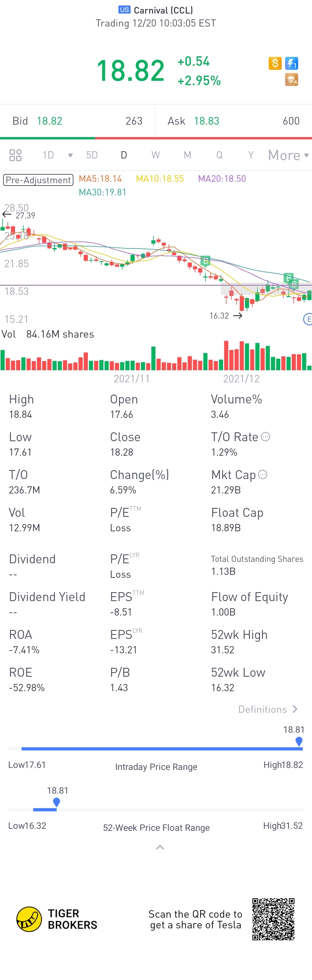Switch to the 5D chart tab
The image size is (312, 980).
[92, 155]
